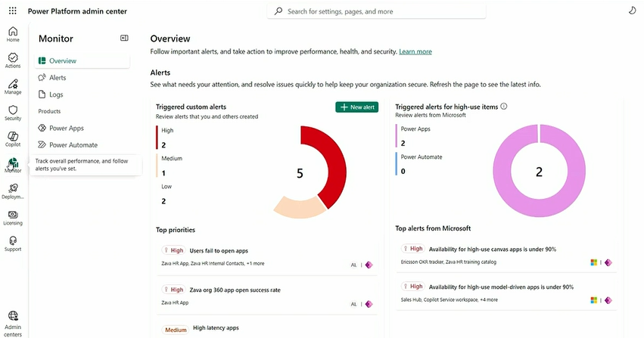
Task: Click info icon beside high-use items heading
Action: coord(504,107)
